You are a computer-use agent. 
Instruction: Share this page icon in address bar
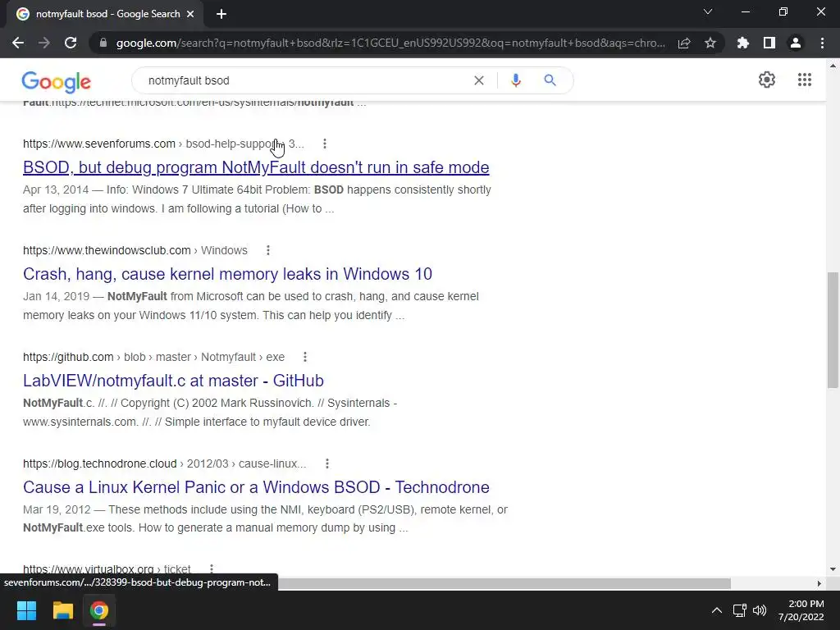click(684, 43)
